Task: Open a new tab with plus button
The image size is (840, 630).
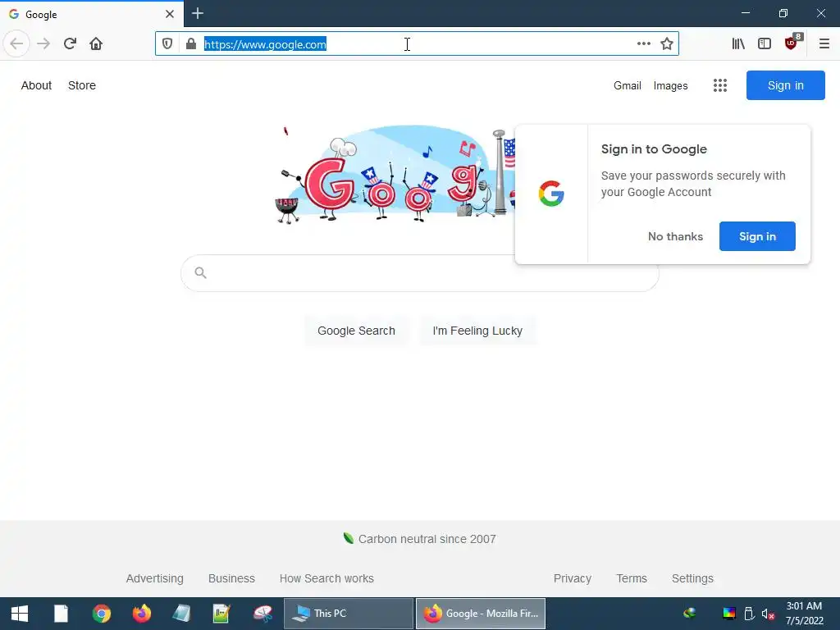Action: click(x=198, y=13)
